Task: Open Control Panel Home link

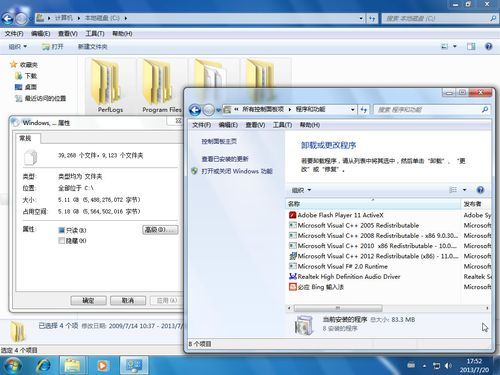Action: [219, 141]
